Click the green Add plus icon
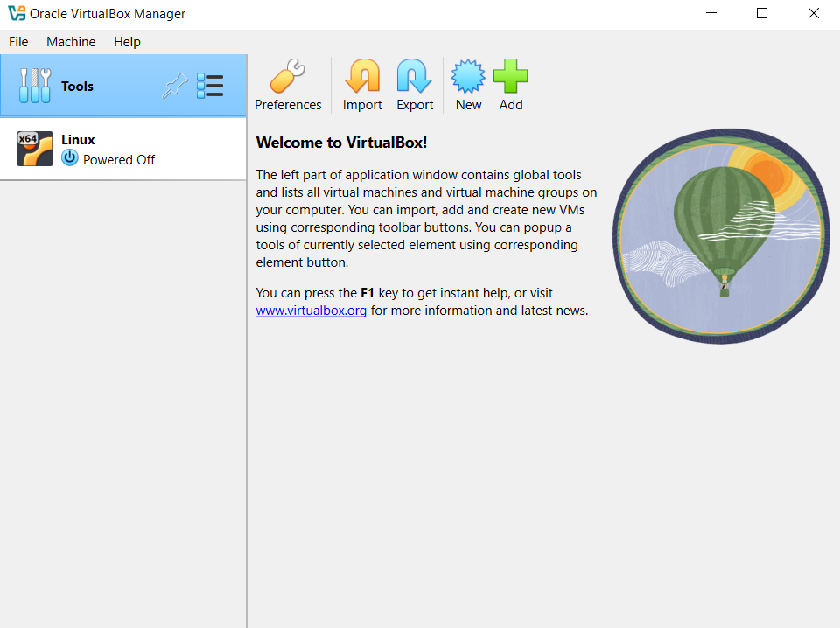The height and width of the screenshot is (628, 840). click(511, 76)
